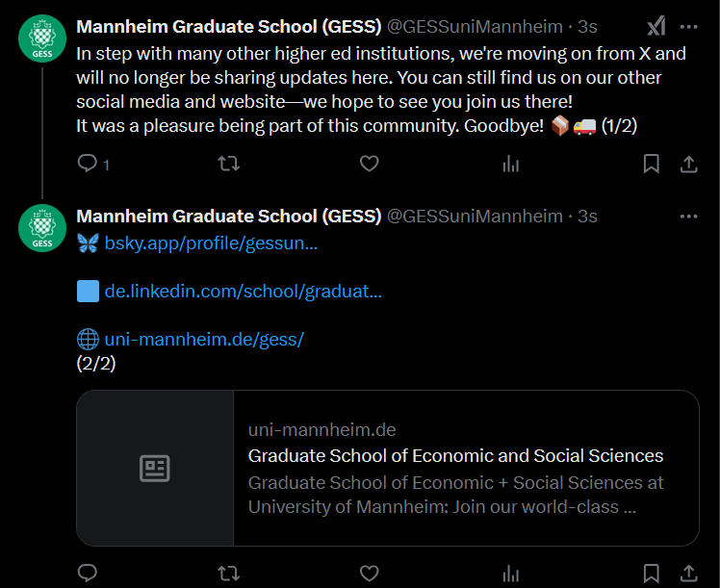Share the second tweet
The width and height of the screenshot is (720, 588).
click(689, 574)
